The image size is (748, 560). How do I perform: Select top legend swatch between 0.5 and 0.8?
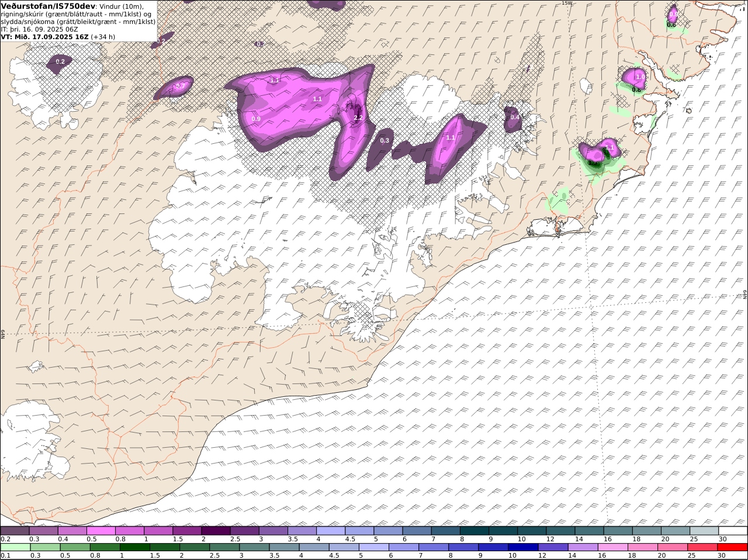coord(101,531)
